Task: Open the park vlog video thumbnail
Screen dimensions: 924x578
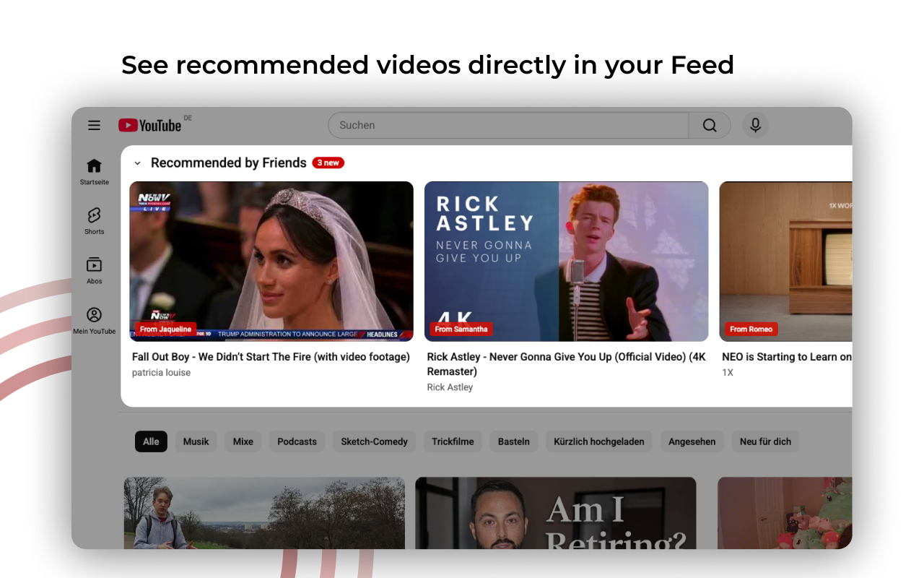Action: click(x=264, y=513)
